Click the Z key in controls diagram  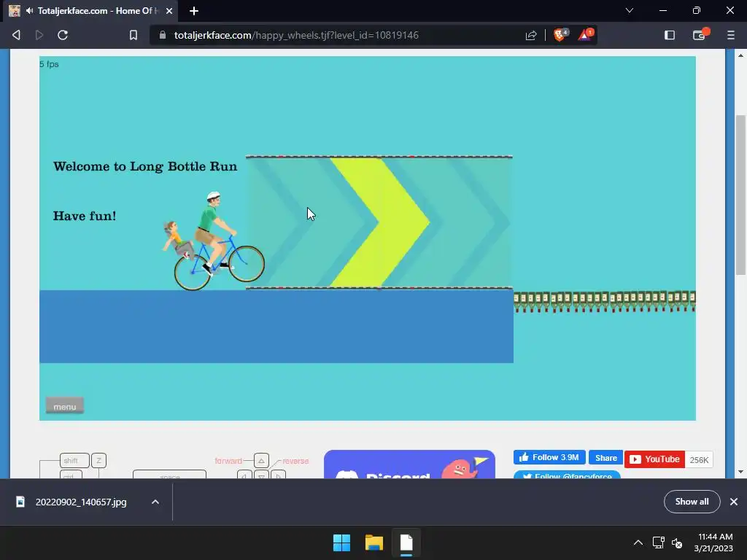[98, 461]
